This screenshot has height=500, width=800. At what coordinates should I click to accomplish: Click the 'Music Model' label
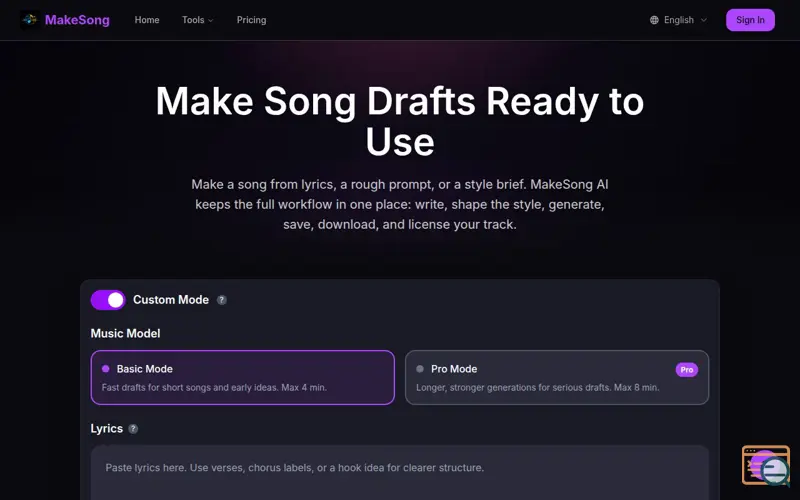126,334
